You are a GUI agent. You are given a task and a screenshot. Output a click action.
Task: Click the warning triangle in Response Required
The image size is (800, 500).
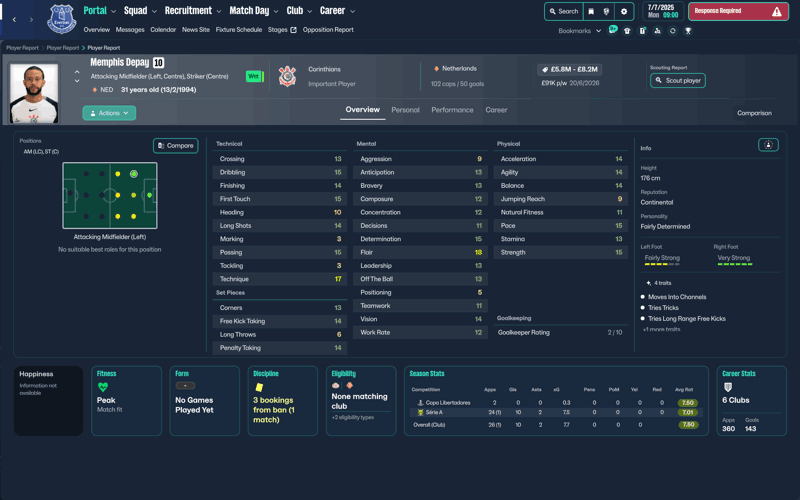click(x=777, y=11)
